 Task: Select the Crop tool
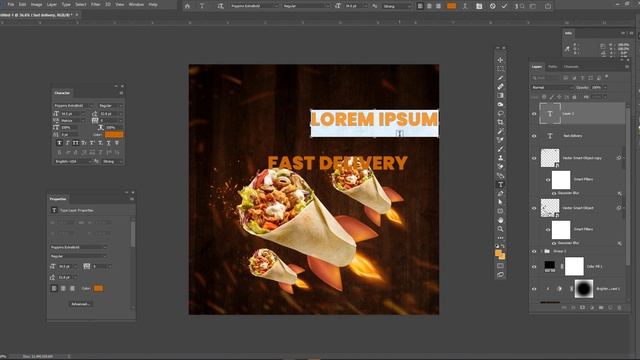coord(500,122)
